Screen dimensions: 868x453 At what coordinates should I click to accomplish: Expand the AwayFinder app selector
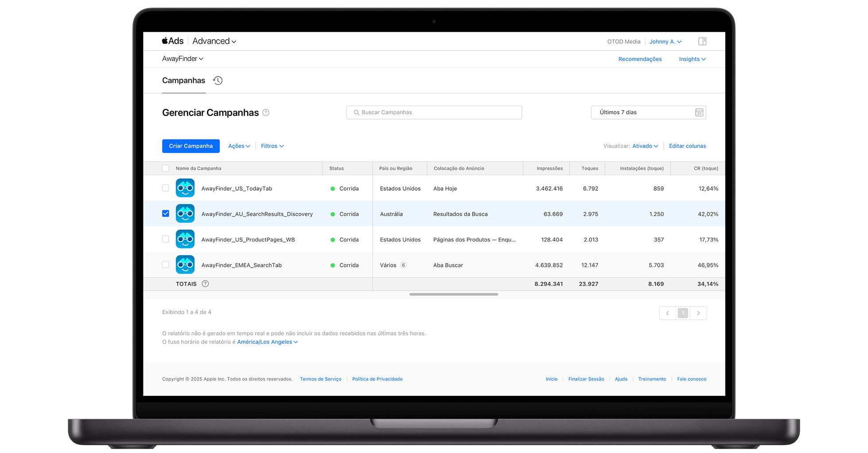(182, 59)
